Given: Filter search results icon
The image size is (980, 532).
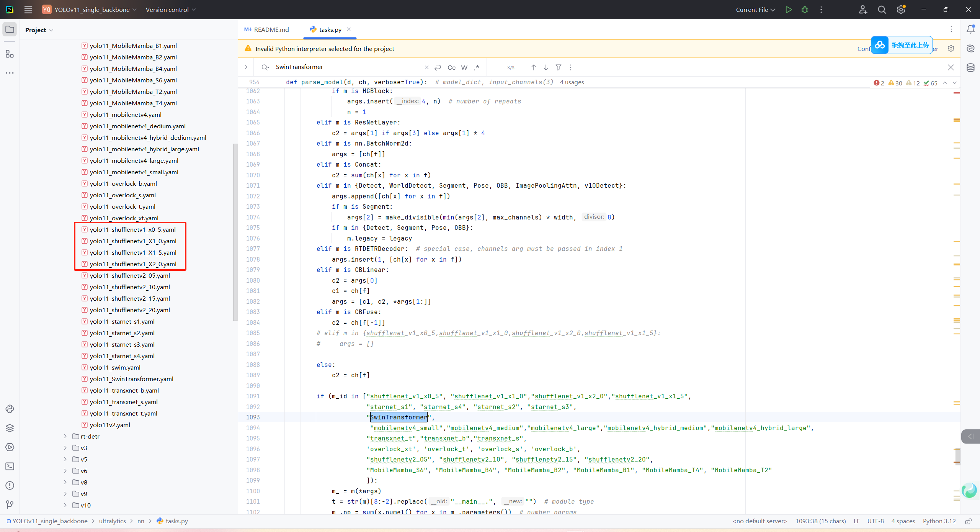Looking at the screenshot, I should (x=559, y=67).
